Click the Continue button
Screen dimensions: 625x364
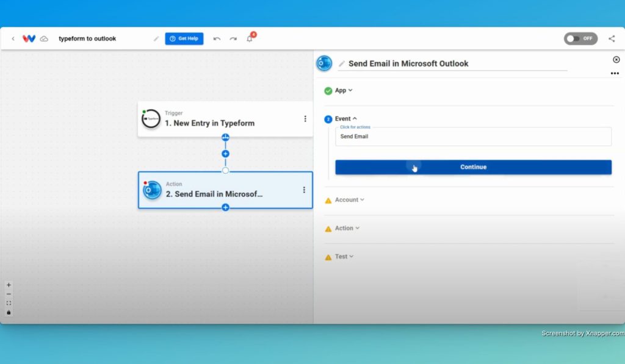[x=473, y=167]
